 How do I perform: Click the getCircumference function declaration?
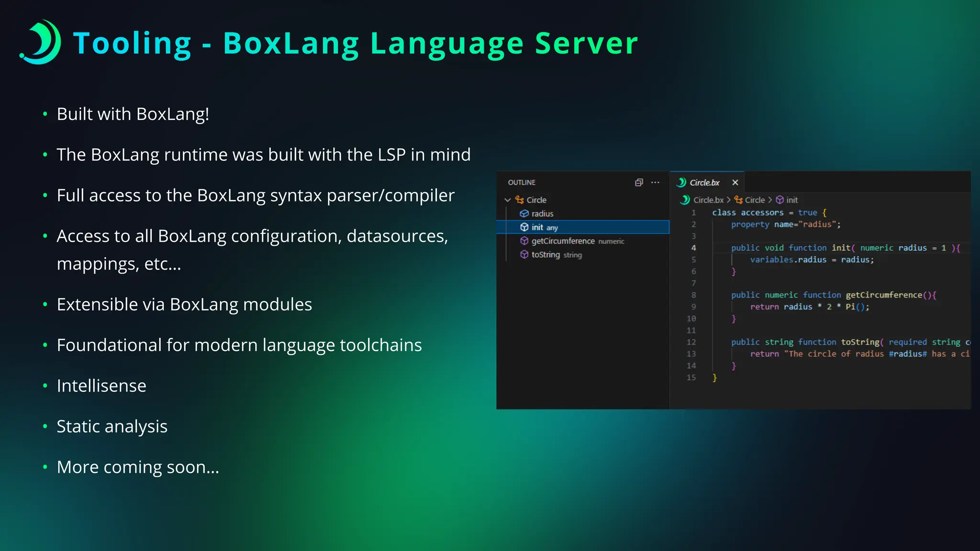[834, 295]
